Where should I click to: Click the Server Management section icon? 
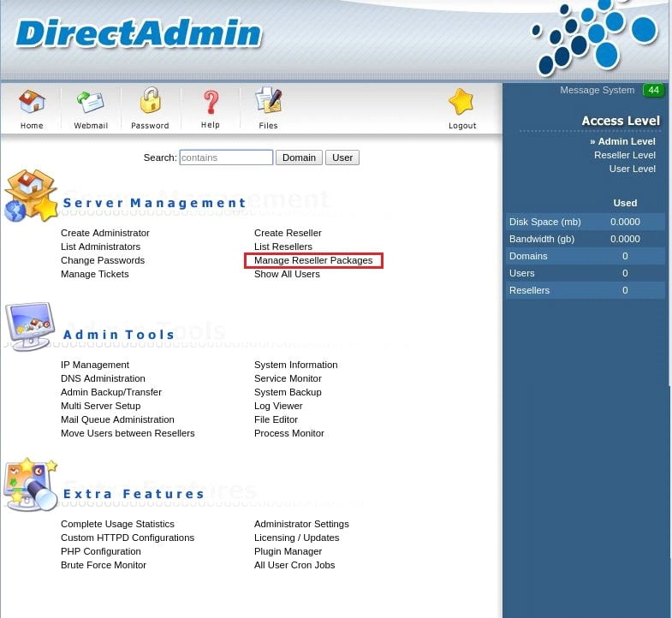pos(31,196)
